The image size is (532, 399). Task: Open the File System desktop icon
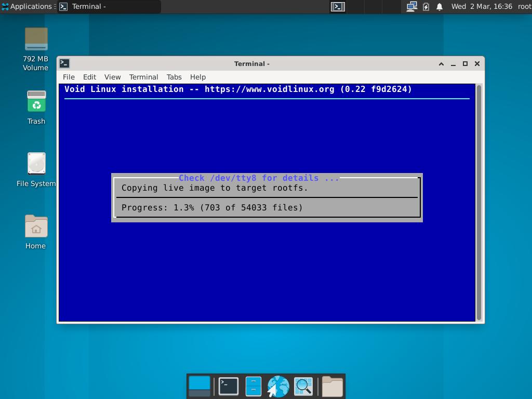tap(36, 169)
